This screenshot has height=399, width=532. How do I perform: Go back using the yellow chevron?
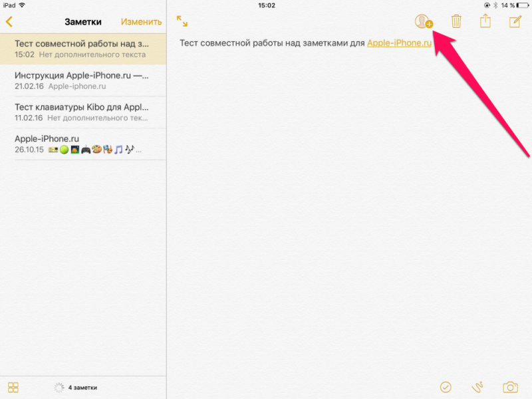click(9, 22)
